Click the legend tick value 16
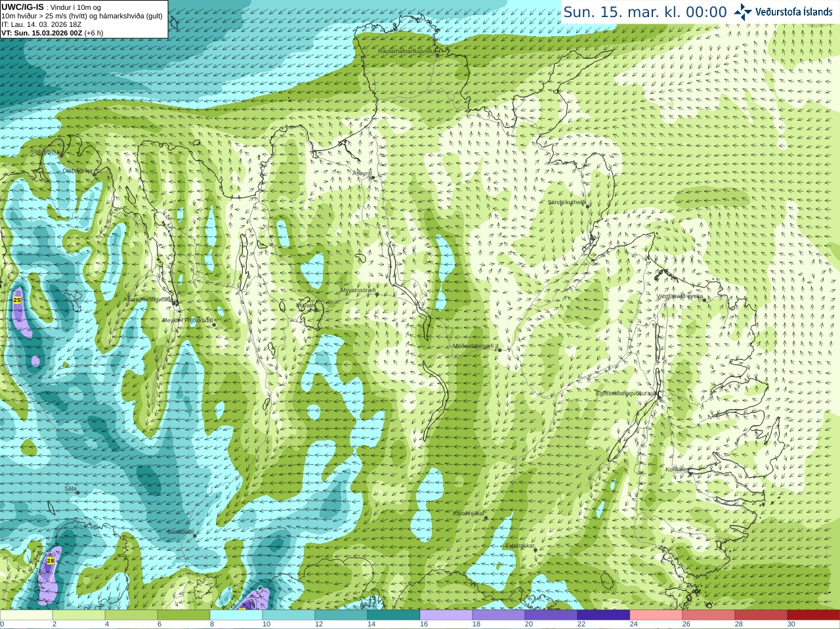Viewport: 840px width, 629px height. pos(424,624)
